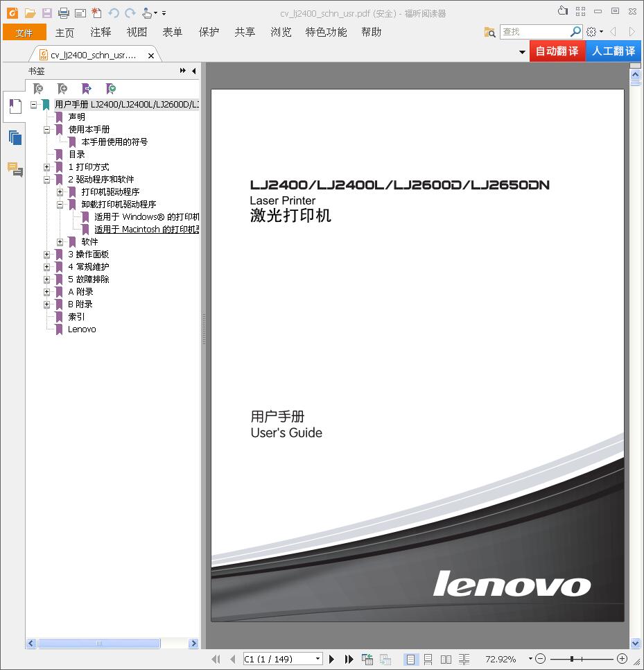Click the delete bookmark icon
The width and height of the screenshot is (644, 670).
[x=38, y=89]
